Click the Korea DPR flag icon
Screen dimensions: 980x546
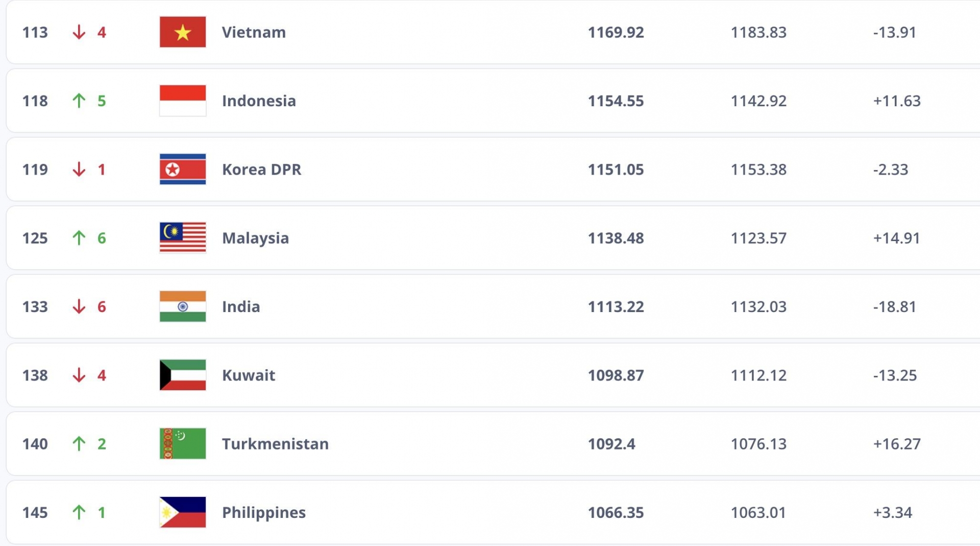183,169
